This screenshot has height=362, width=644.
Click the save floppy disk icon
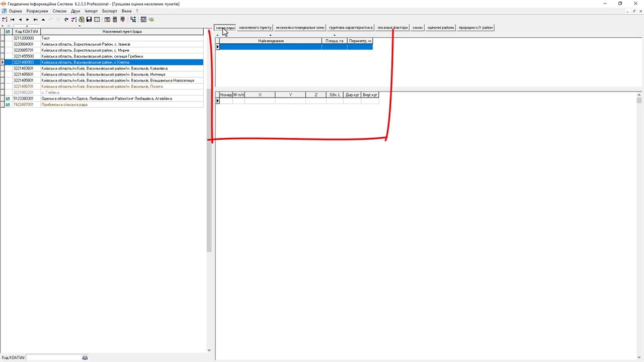89,20
